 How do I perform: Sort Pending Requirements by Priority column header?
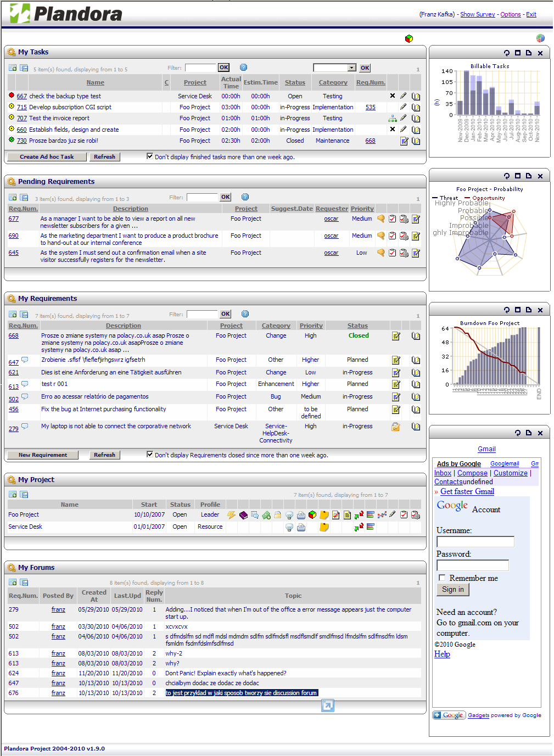click(x=362, y=209)
